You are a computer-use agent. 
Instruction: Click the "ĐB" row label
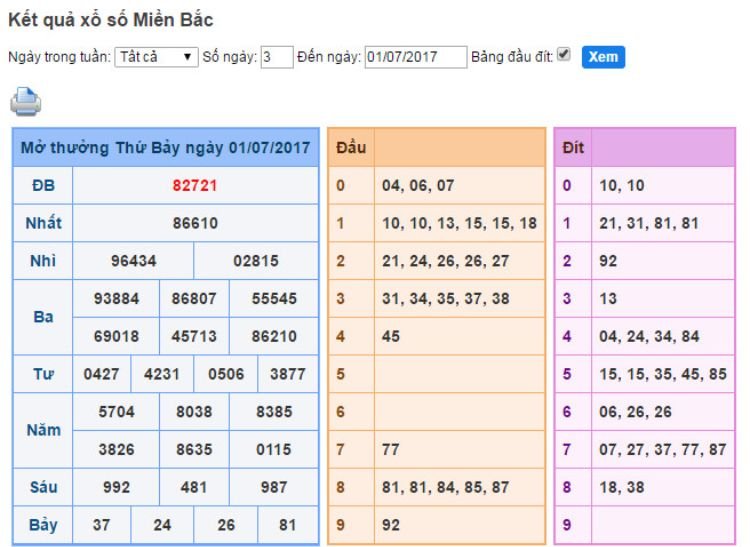(x=43, y=185)
